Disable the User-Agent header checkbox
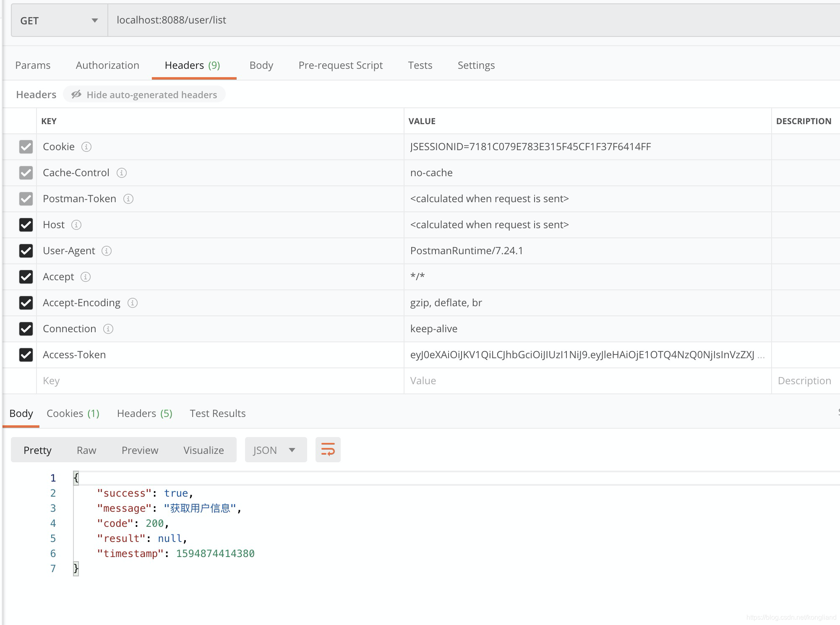The image size is (840, 625). tap(26, 251)
